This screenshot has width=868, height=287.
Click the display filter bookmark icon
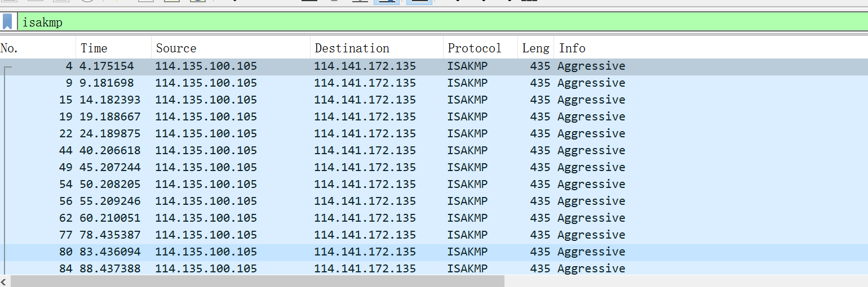tap(7, 23)
